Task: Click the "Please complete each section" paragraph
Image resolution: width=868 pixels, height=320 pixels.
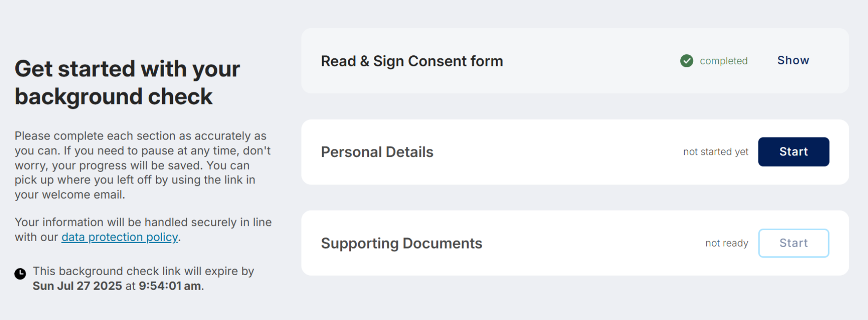Action: 140,136
